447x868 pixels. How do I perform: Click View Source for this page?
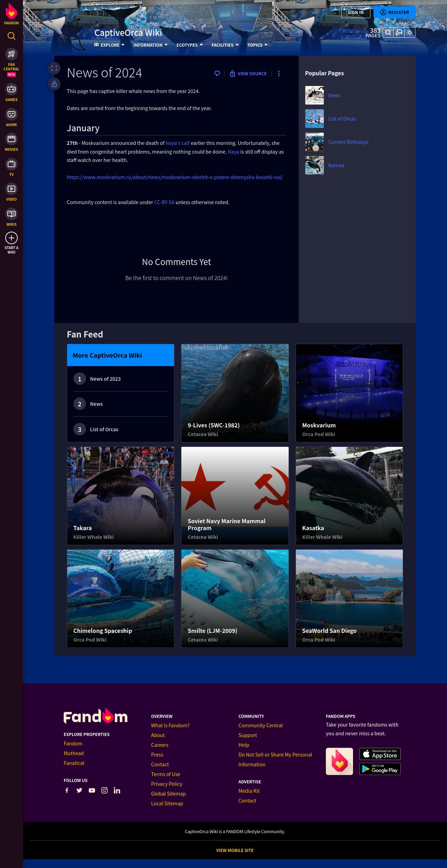tap(248, 73)
